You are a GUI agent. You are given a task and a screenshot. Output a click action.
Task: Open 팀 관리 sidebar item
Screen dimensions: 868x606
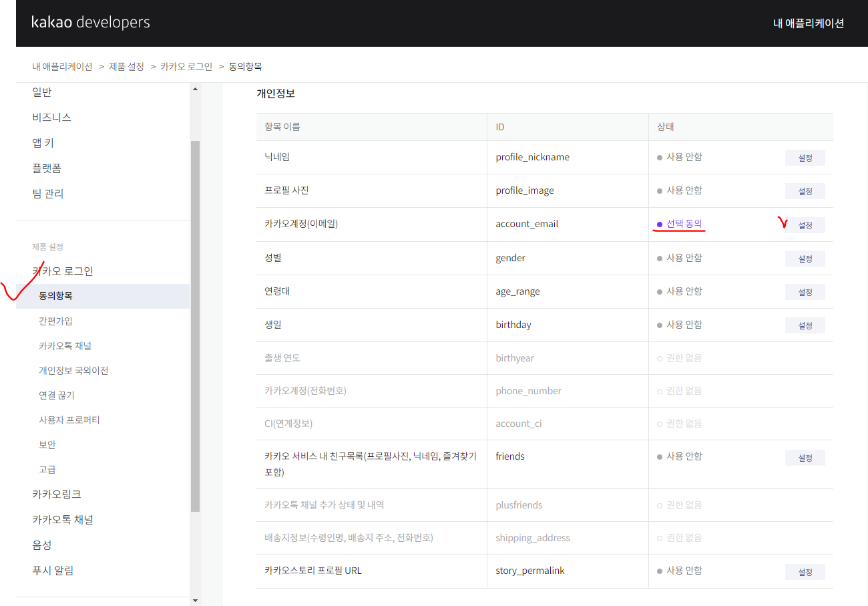pos(48,194)
